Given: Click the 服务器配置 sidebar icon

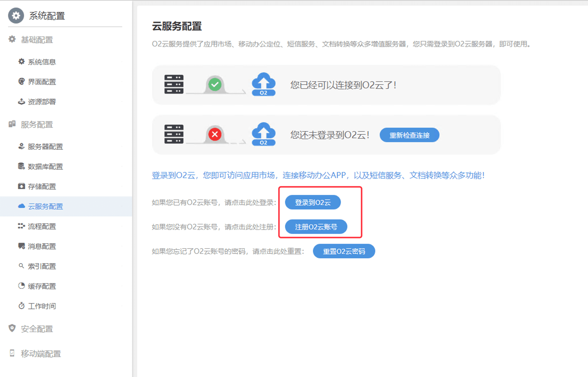Looking at the screenshot, I should point(21,146).
